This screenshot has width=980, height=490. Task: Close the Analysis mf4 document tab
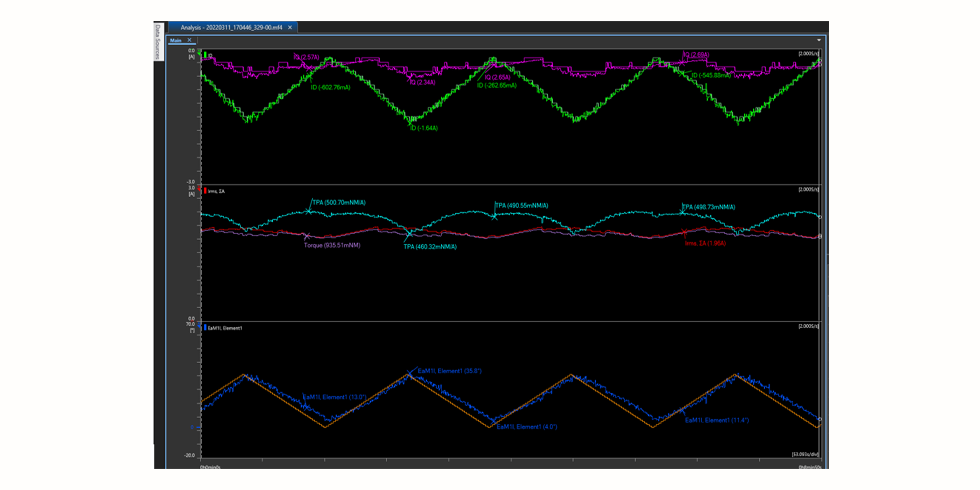(x=290, y=27)
